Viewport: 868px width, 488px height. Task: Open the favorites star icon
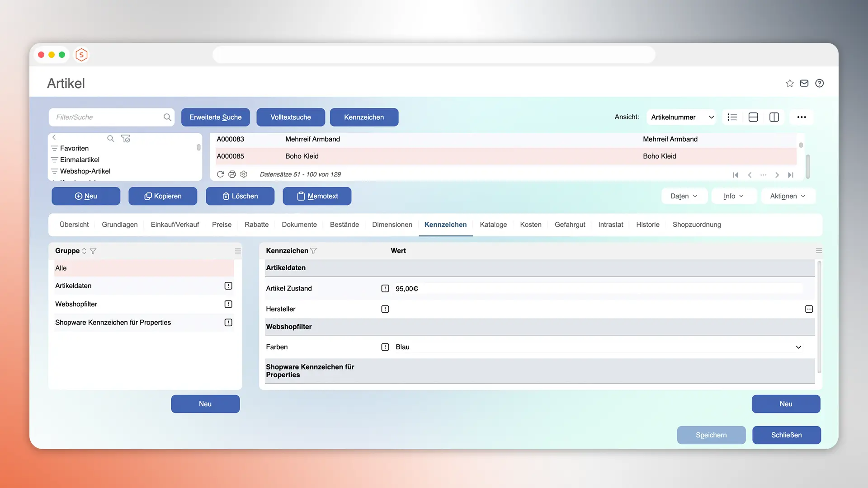click(x=789, y=83)
